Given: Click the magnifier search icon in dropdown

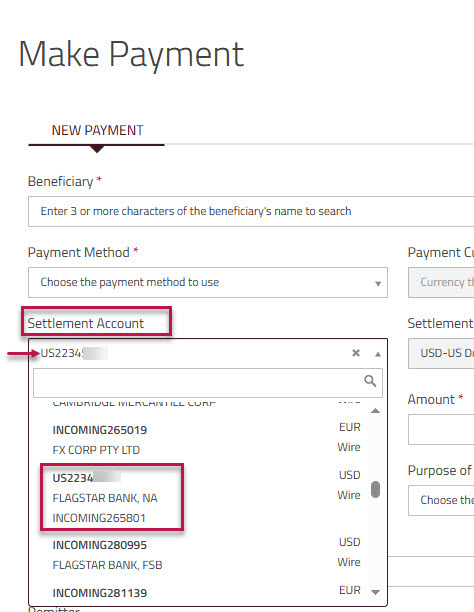Looking at the screenshot, I should (x=370, y=381).
